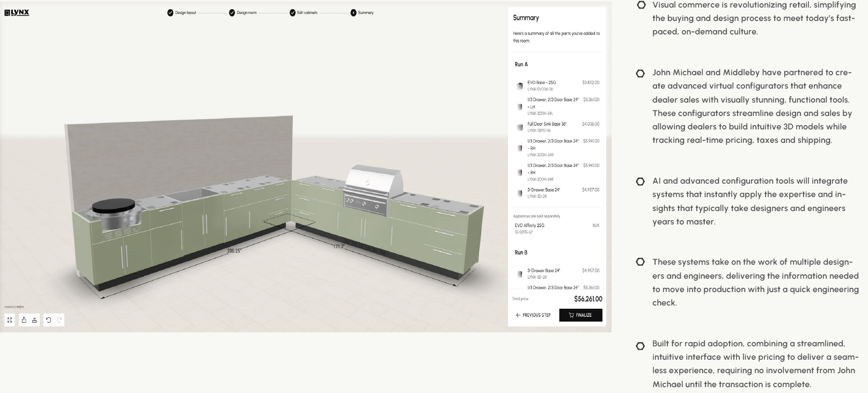Click the 'N/A' price for EVO Affinity
The image size is (868, 393).
pyautogui.click(x=596, y=225)
